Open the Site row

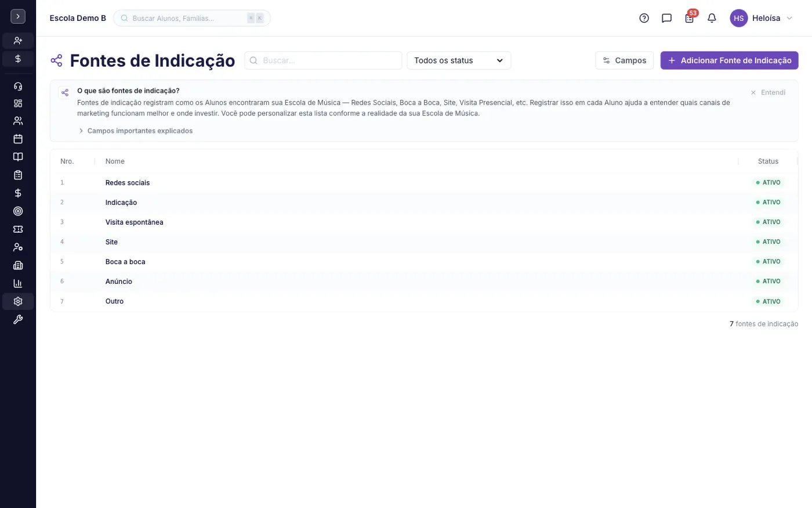pos(424,242)
